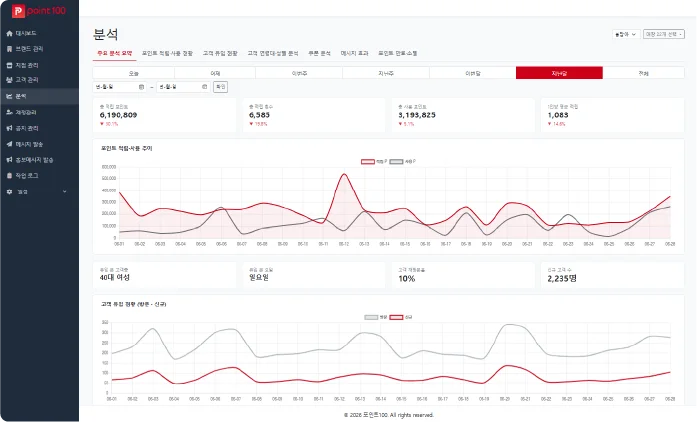Open the end date calendar picker icon
The height and width of the screenshot is (422, 697).
tap(204, 87)
